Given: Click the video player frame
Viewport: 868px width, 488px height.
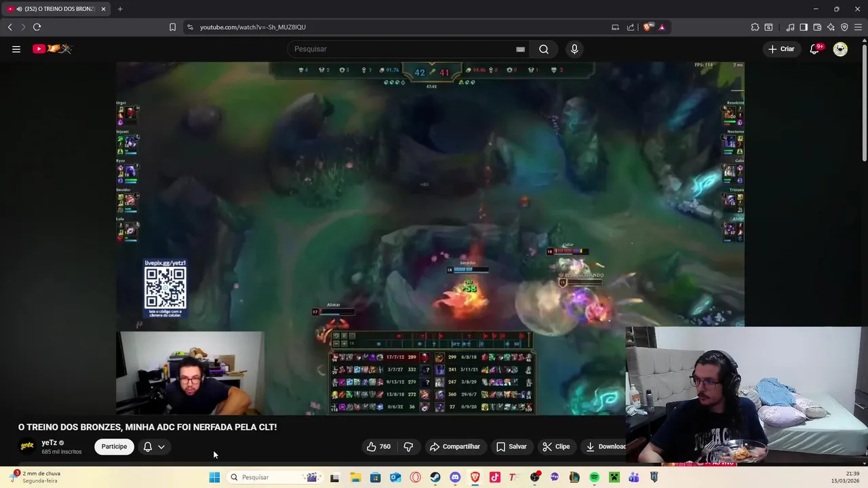Looking at the screenshot, I should click(430, 238).
